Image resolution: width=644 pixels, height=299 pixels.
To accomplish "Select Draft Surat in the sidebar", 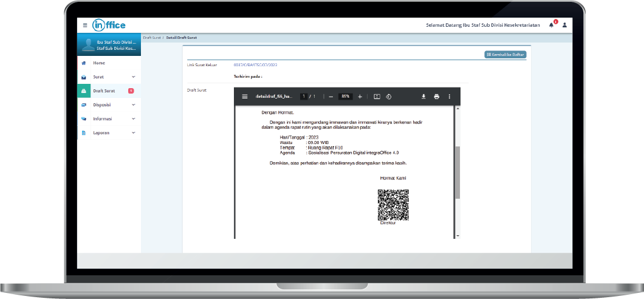I will 104,91.
